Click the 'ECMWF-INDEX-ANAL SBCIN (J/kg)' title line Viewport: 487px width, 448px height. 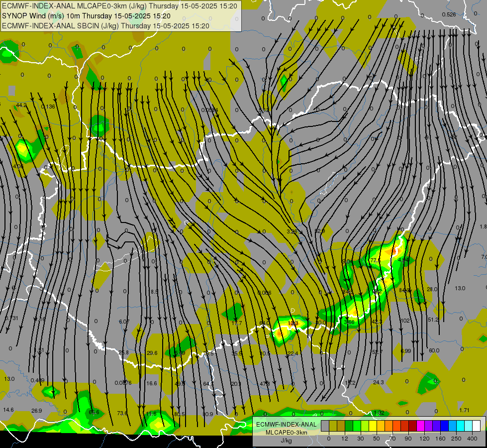click(x=105, y=26)
